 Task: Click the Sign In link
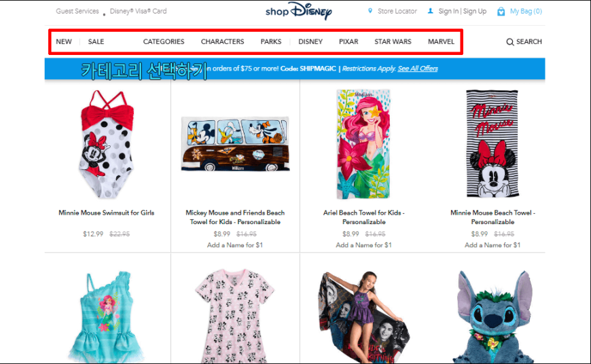(448, 11)
